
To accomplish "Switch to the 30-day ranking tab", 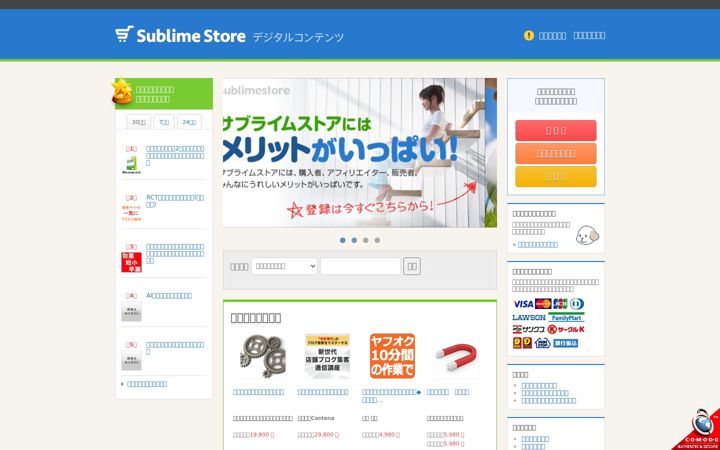I will click(x=139, y=122).
